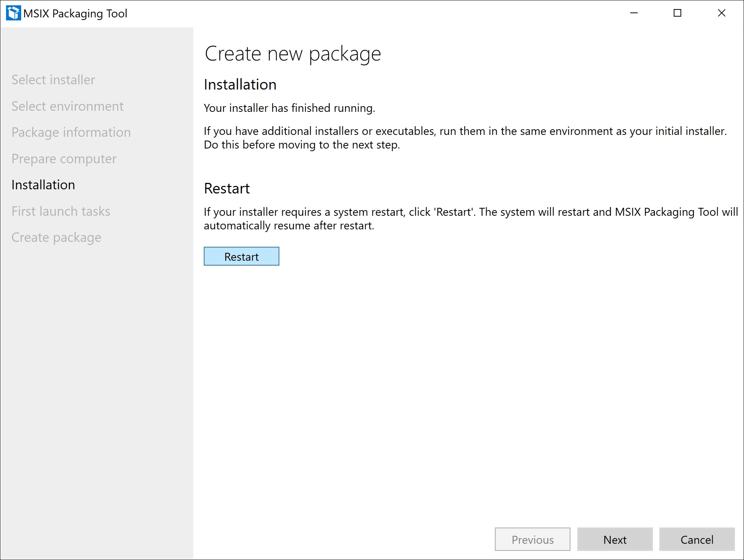Viewport: 744px width, 560px height.
Task: Jump to the Package information step
Action: 71,132
